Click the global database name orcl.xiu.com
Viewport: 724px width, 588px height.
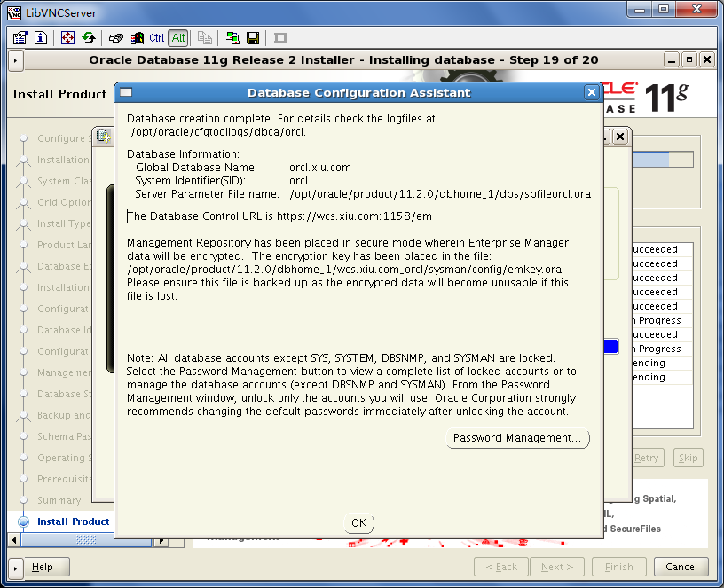320,168
